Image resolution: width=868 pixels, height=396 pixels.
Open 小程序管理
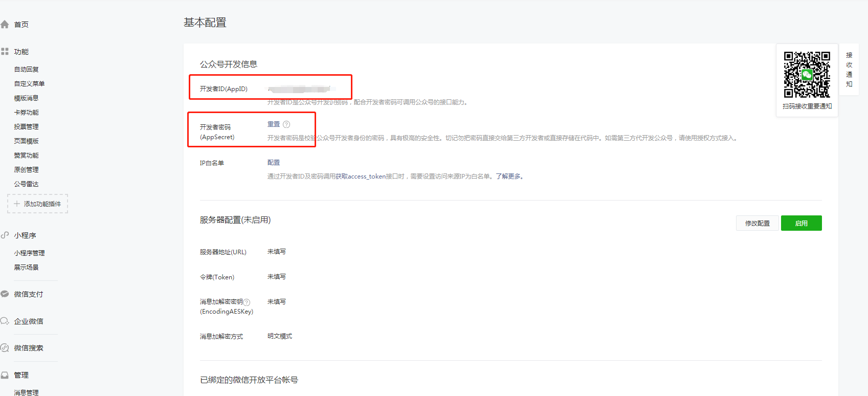pyautogui.click(x=30, y=253)
